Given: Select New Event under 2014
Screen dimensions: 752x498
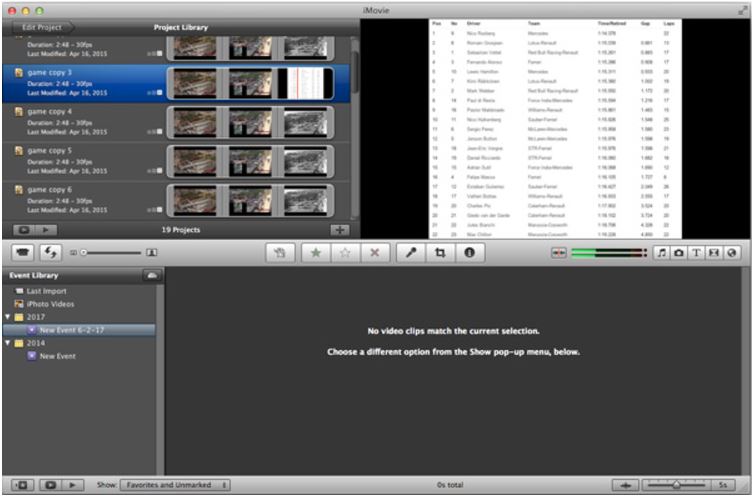Looking at the screenshot, I should (79, 356).
